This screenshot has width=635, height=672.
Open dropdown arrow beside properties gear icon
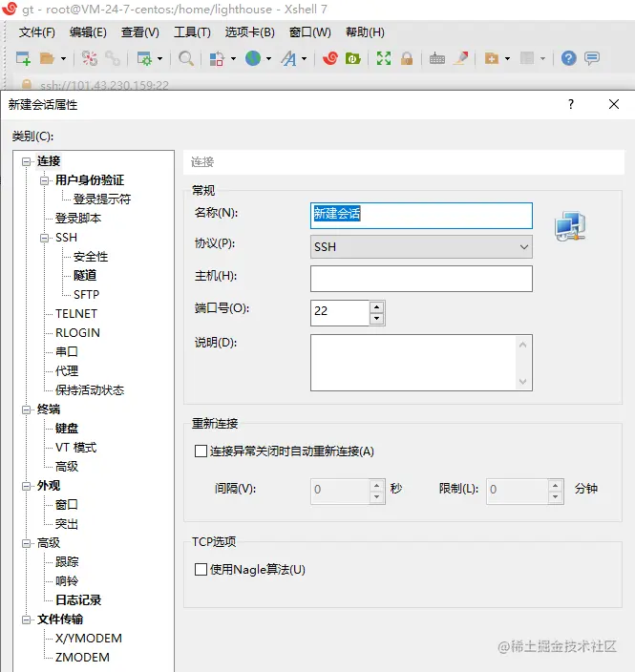point(159,58)
